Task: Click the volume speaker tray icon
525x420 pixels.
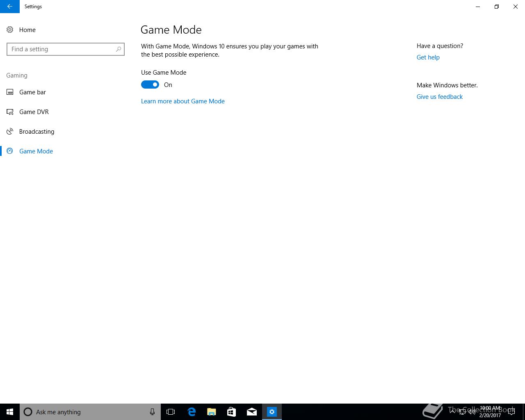Action: pos(472,412)
